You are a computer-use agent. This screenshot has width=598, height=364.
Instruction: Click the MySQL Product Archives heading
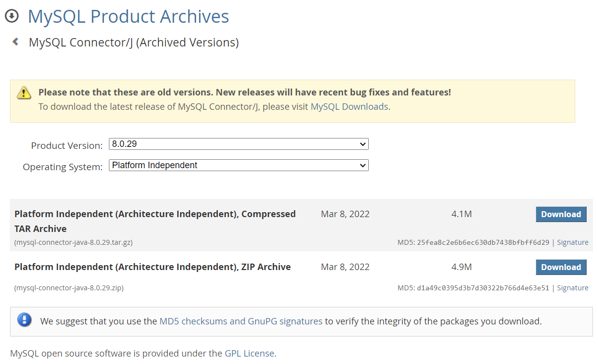[128, 16]
